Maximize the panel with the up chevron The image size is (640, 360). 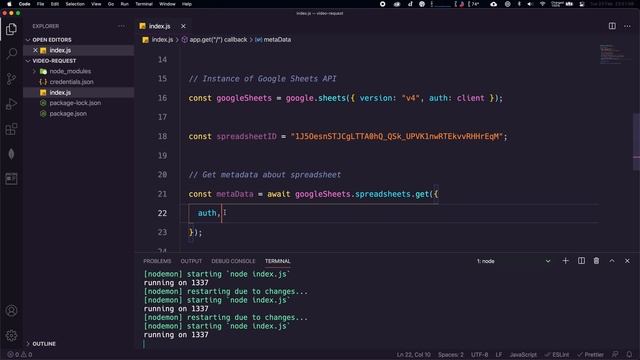[x=612, y=261]
